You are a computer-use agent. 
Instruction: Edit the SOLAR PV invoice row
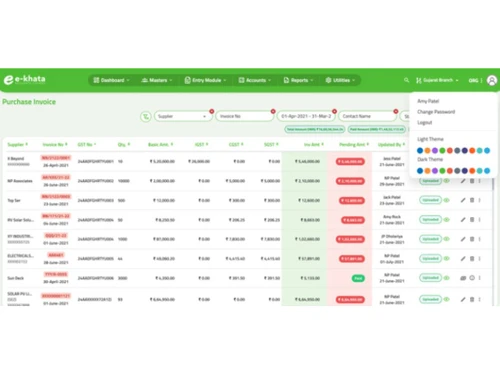[463, 299]
